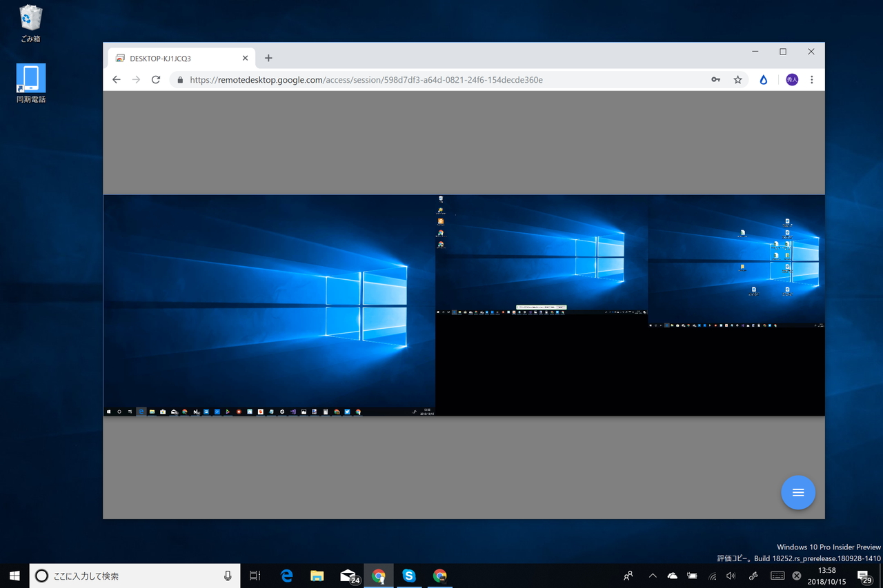
Task: Open Mail showing 24 unread messages
Action: 348,576
